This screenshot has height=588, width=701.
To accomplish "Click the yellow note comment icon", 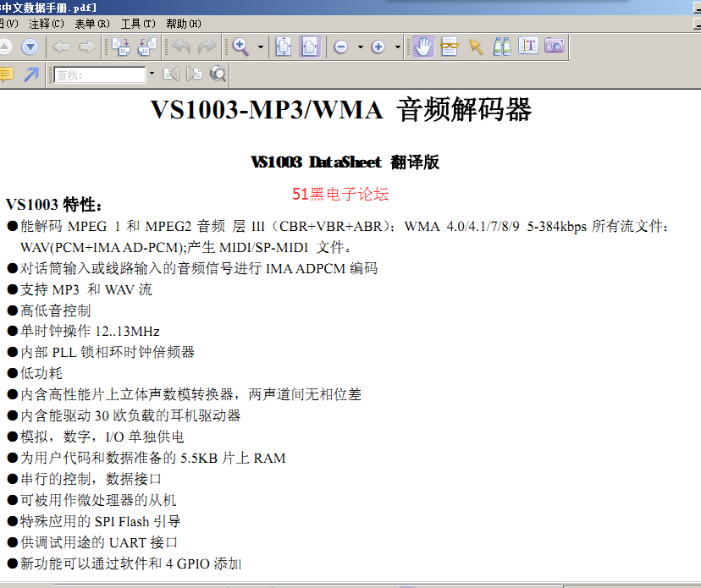I will tap(6, 74).
